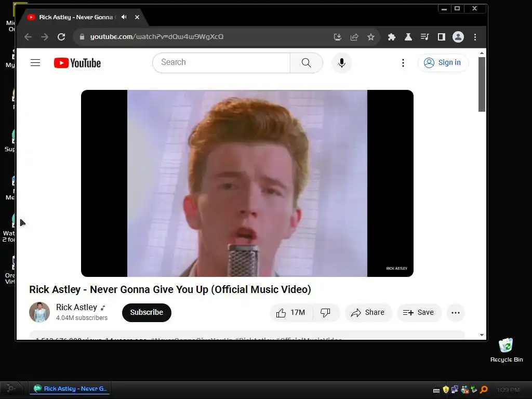Like the video (17M thumbs up)

(291, 312)
